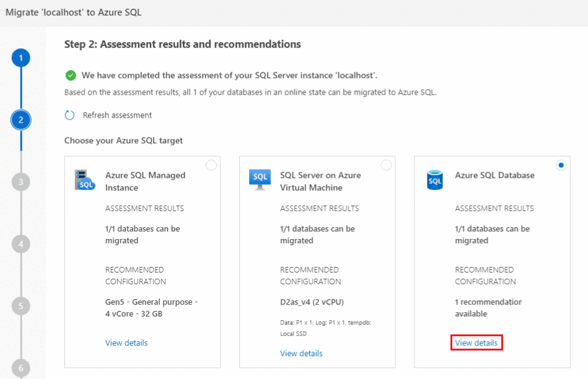Viewport: 588px width, 379px height.
Task: View details for SQL Server on Azure VM
Action: [301, 354]
